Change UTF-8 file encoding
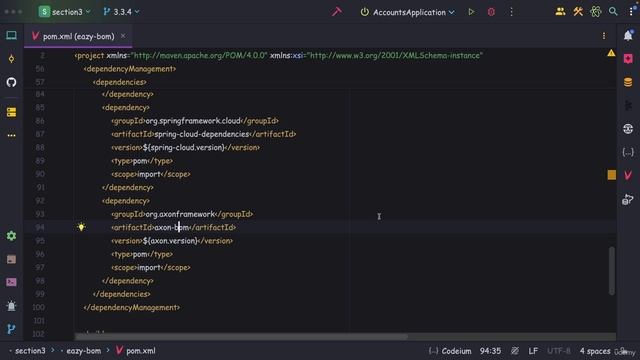 coord(559,351)
